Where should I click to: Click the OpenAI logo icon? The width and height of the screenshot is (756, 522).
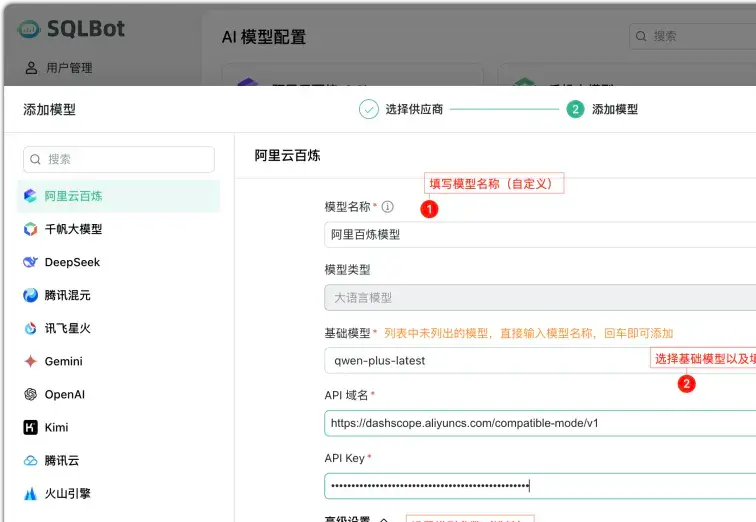pyautogui.click(x=31, y=394)
